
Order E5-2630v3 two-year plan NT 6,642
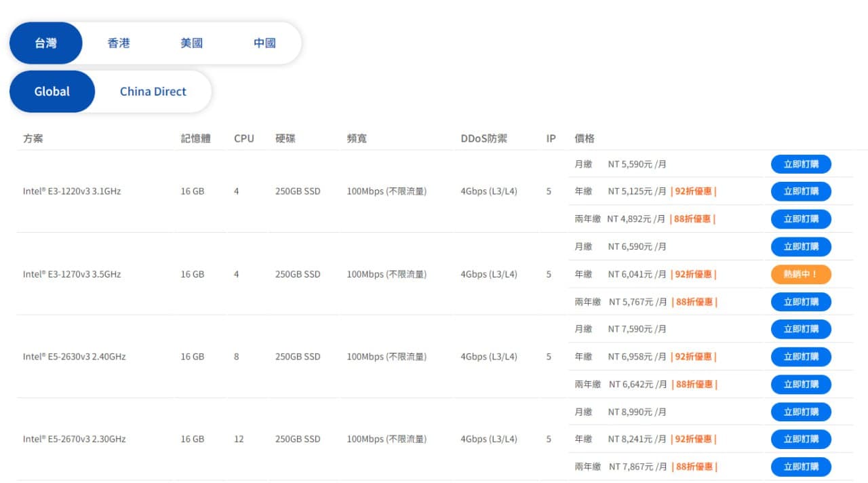pos(801,385)
